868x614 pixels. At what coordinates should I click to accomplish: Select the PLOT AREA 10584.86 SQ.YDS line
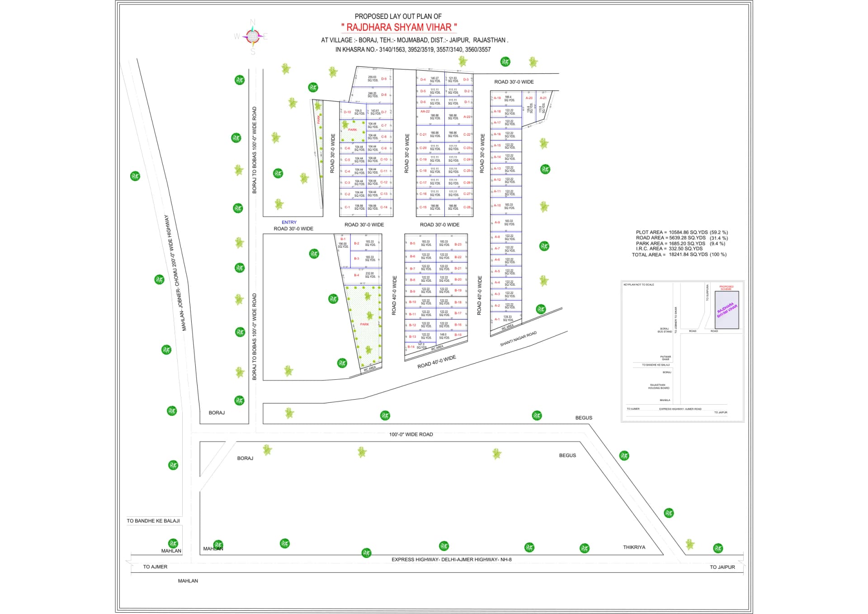click(x=682, y=232)
